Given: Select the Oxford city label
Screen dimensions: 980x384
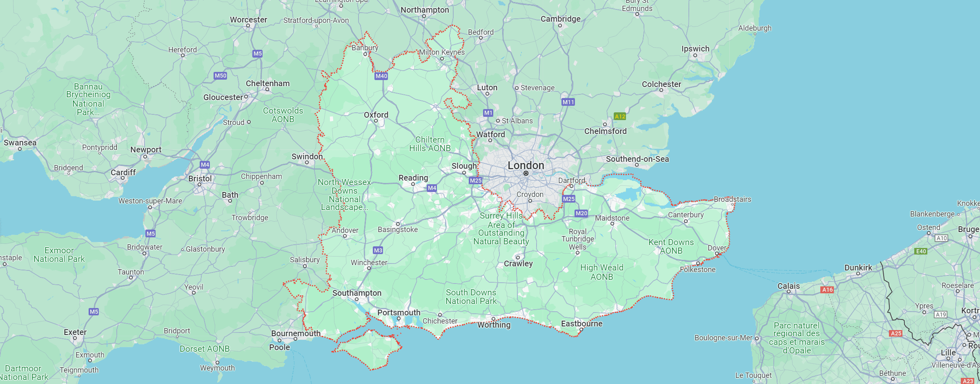Looking at the screenshot, I should point(376,115).
